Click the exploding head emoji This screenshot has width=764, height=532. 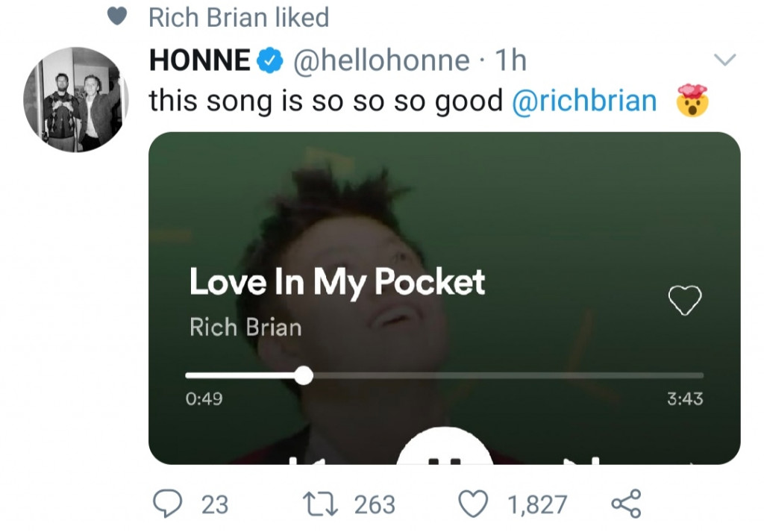tap(691, 101)
